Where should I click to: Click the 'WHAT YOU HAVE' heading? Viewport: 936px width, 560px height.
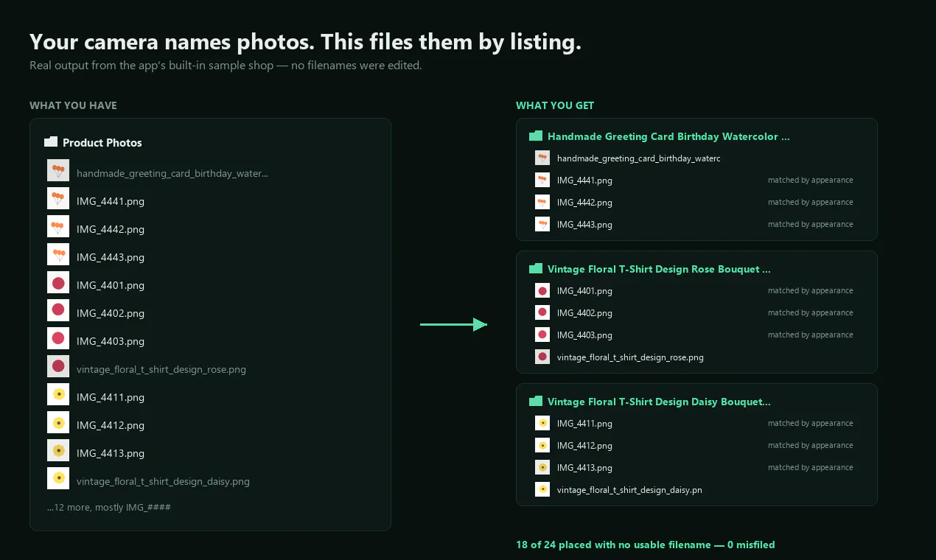[x=73, y=105]
